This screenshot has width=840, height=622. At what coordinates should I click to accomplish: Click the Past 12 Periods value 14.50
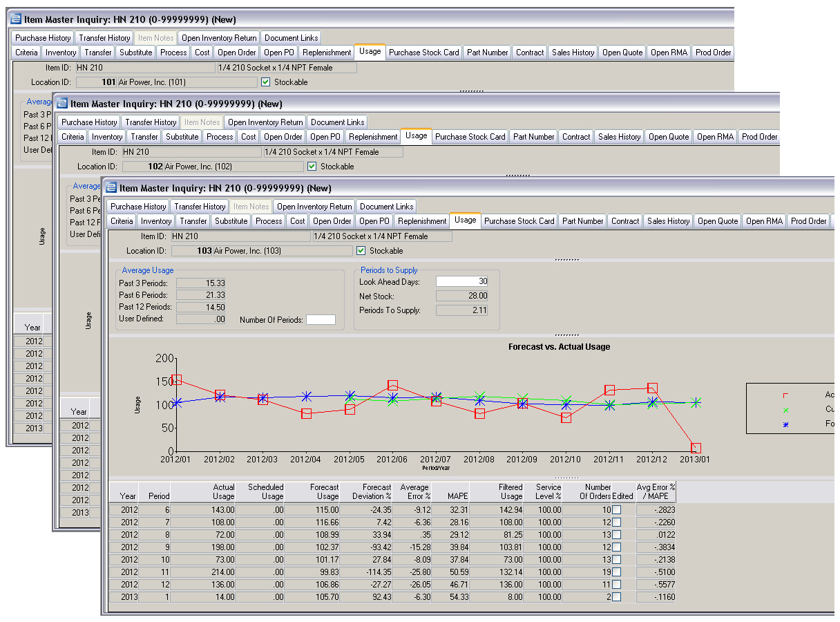[x=201, y=307]
